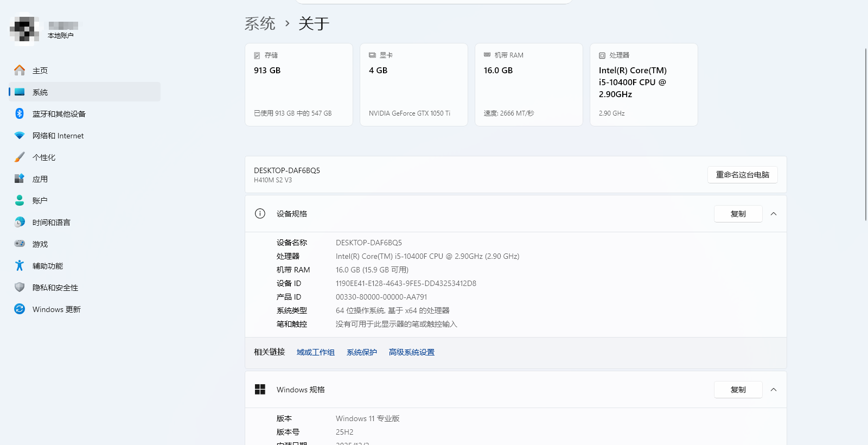868x445 pixels.
Task: Click the H410M S2 V3 model text
Action: pos(273,180)
